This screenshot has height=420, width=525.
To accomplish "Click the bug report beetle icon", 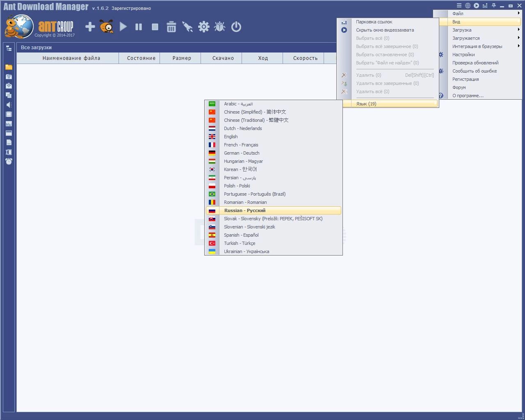I will (x=220, y=27).
